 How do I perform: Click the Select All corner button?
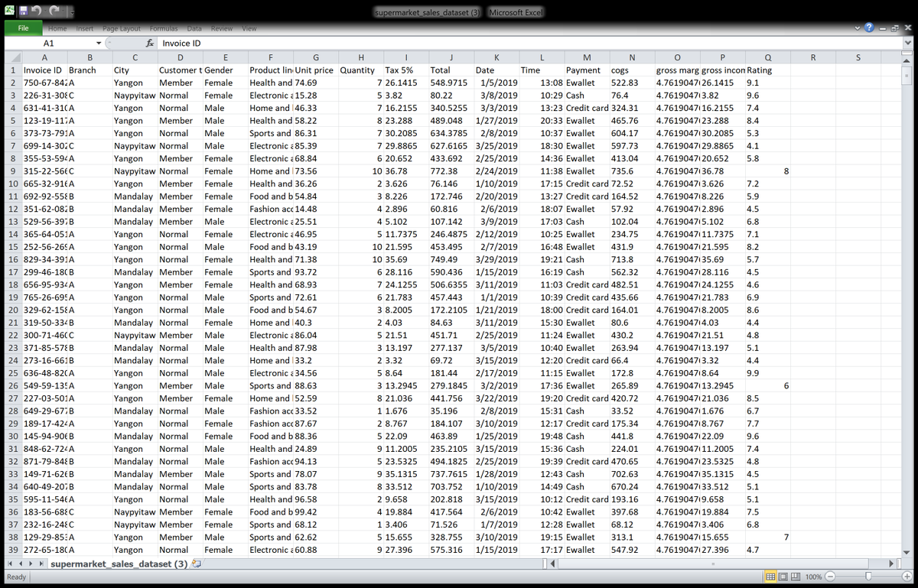click(13, 57)
